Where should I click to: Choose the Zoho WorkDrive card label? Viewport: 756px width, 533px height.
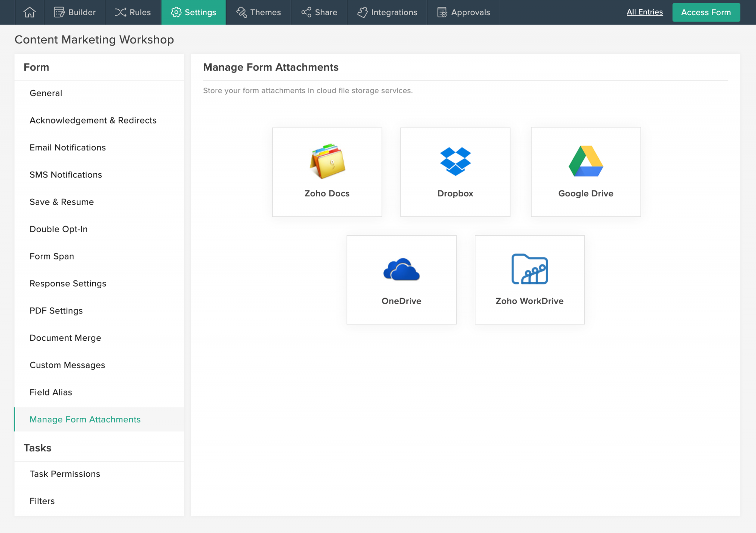point(530,301)
